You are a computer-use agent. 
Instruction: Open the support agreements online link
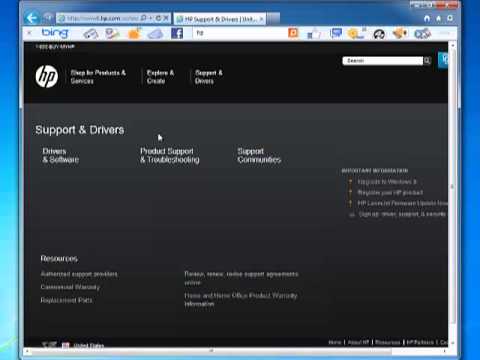[241, 278]
